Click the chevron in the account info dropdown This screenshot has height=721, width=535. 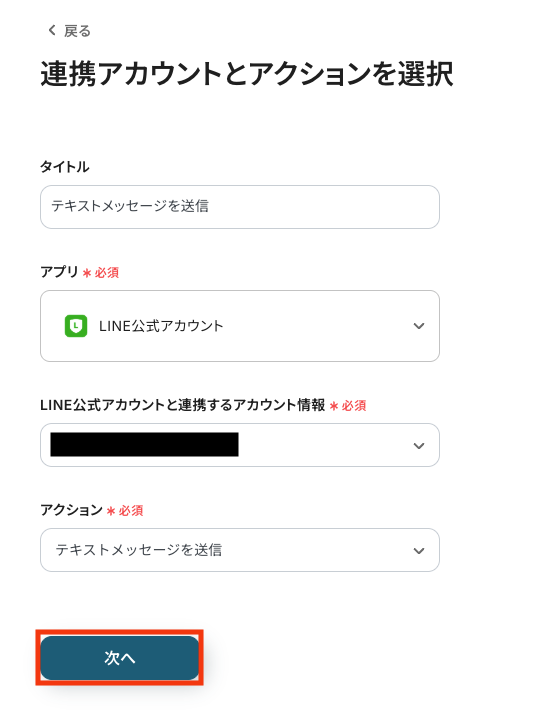[x=419, y=446]
